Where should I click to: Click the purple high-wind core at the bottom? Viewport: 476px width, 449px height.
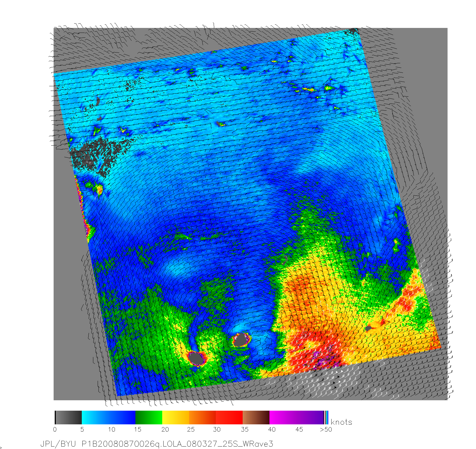point(323,361)
